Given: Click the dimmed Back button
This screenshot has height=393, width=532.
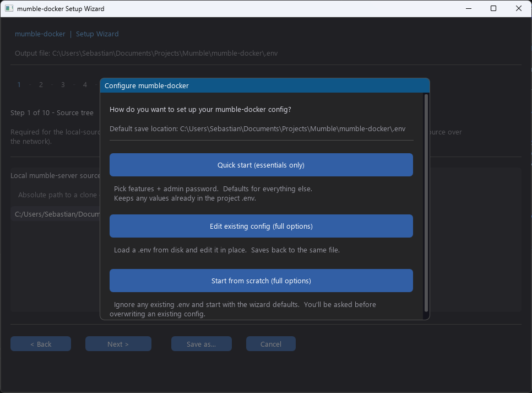Looking at the screenshot, I should (x=41, y=344).
